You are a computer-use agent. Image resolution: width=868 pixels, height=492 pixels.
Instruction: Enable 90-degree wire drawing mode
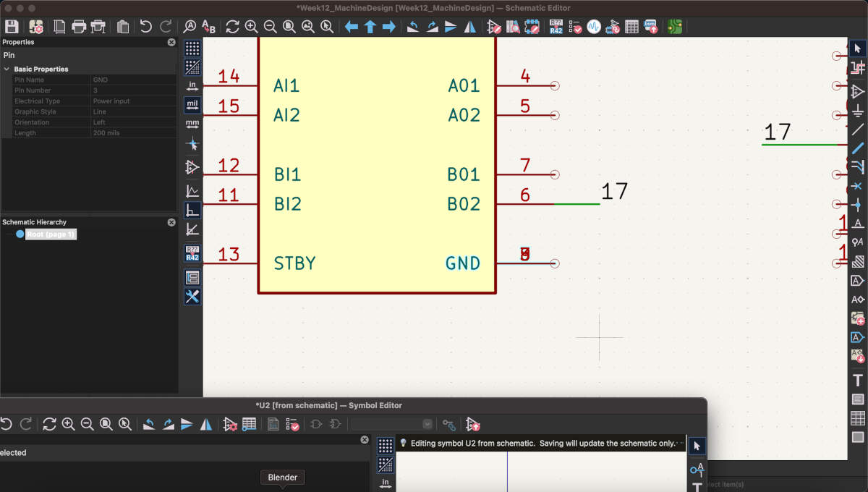click(192, 211)
